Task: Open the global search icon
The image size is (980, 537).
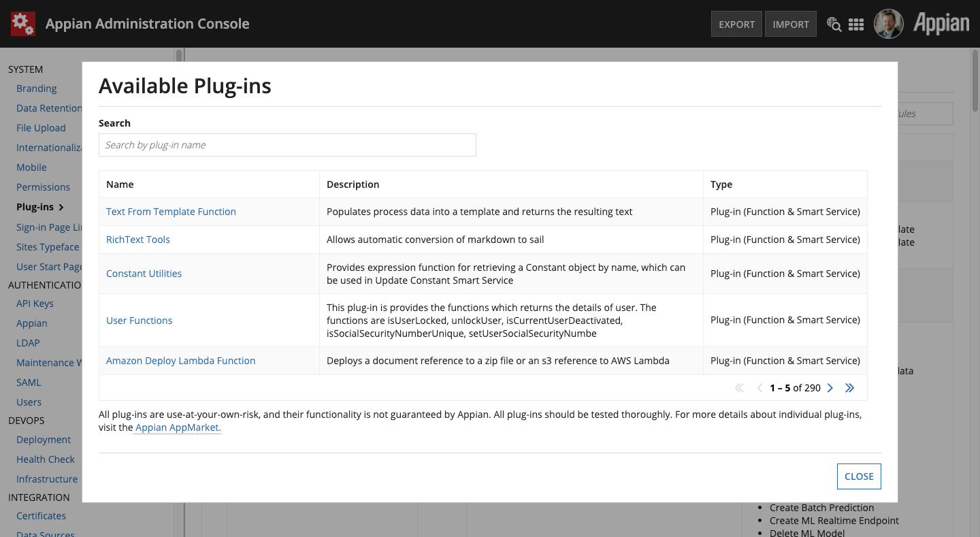Action: click(x=834, y=24)
